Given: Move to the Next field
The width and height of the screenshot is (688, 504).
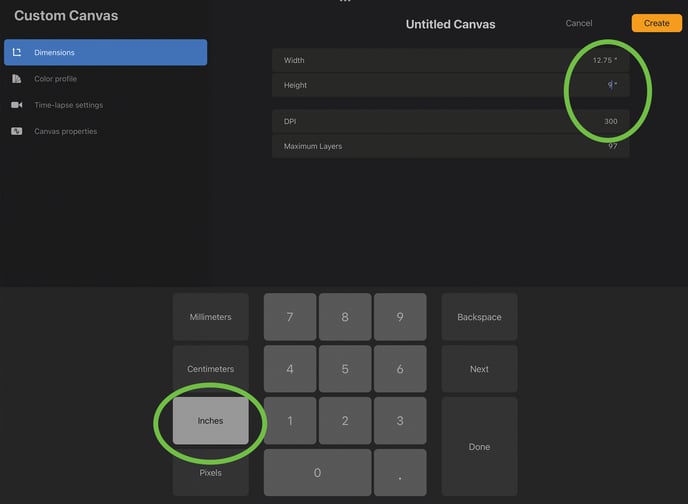Looking at the screenshot, I should tap(479, 369).
